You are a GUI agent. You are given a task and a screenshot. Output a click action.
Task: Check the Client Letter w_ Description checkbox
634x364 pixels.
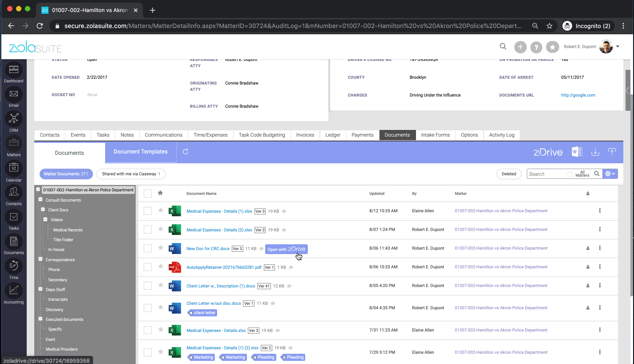coord(148,286)
